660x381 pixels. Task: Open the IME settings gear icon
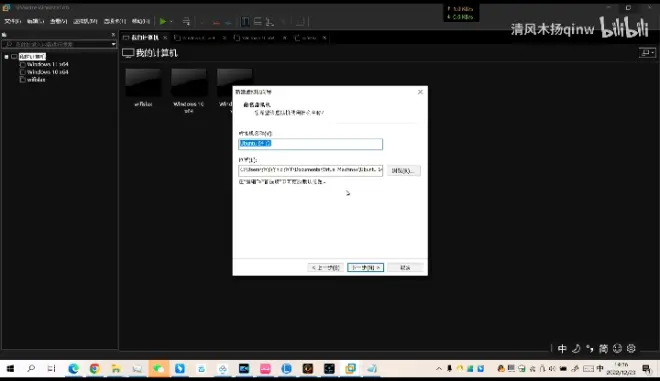pos(631,349)
